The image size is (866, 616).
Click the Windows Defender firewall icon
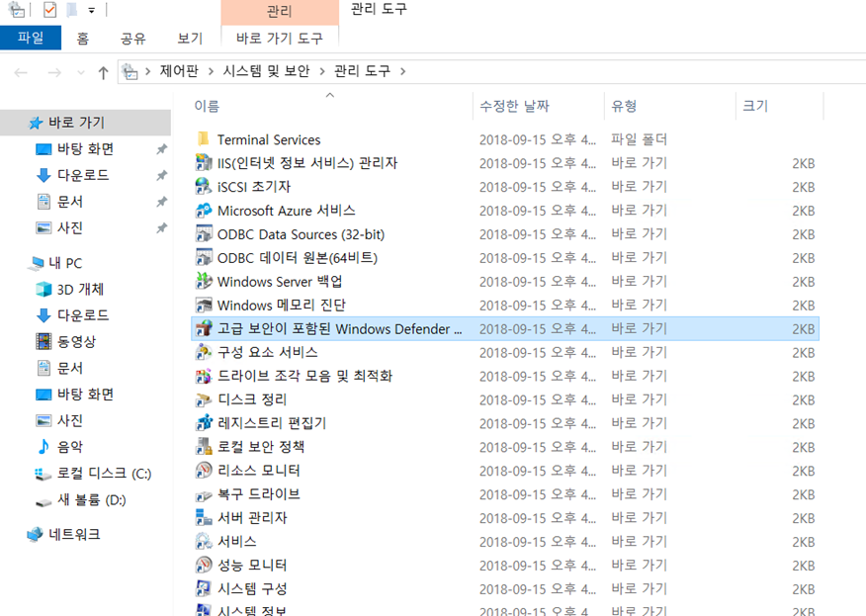(x=204, y=329)
